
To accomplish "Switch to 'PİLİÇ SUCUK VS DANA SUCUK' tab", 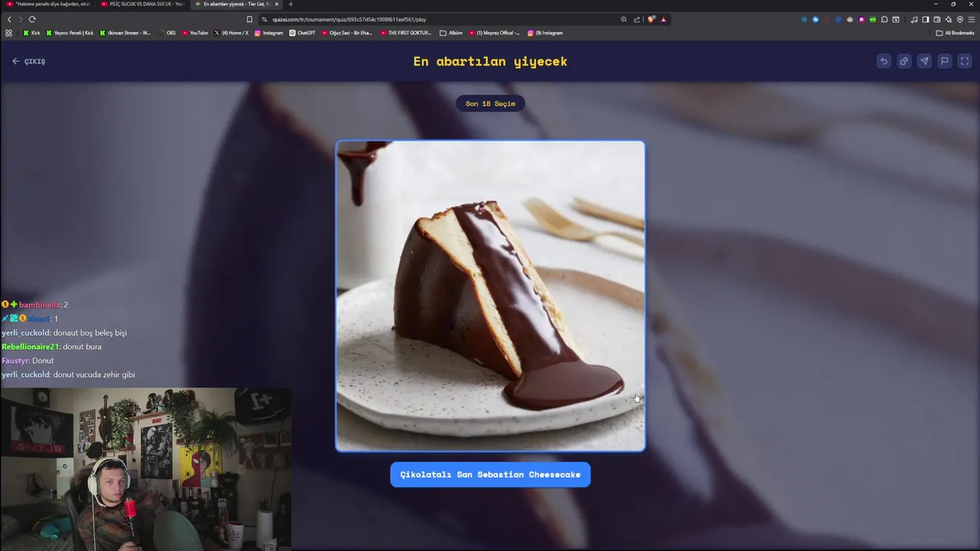I will coord(142,4).
